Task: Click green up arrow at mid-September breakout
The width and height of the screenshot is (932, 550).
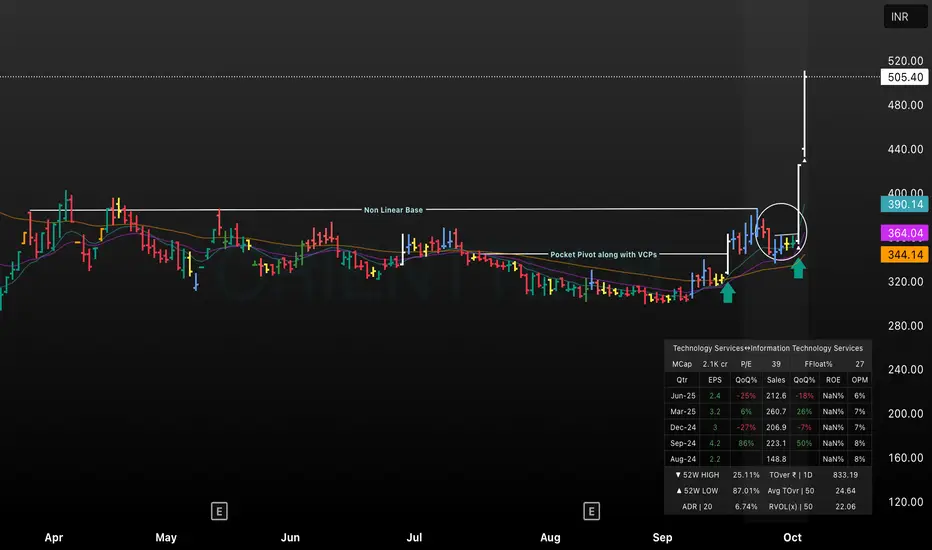Action: (728, 292)
